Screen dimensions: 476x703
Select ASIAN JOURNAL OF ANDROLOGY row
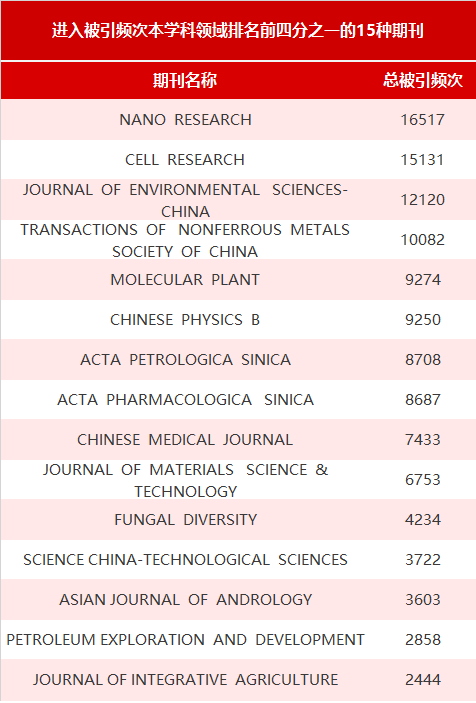tap(238, 599)
